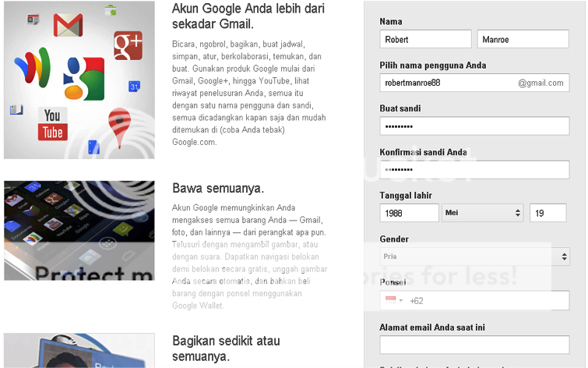The image size is (588, 368).
Task: Click the Alamat email Anda saat ini field
Action: pos(475,345)
